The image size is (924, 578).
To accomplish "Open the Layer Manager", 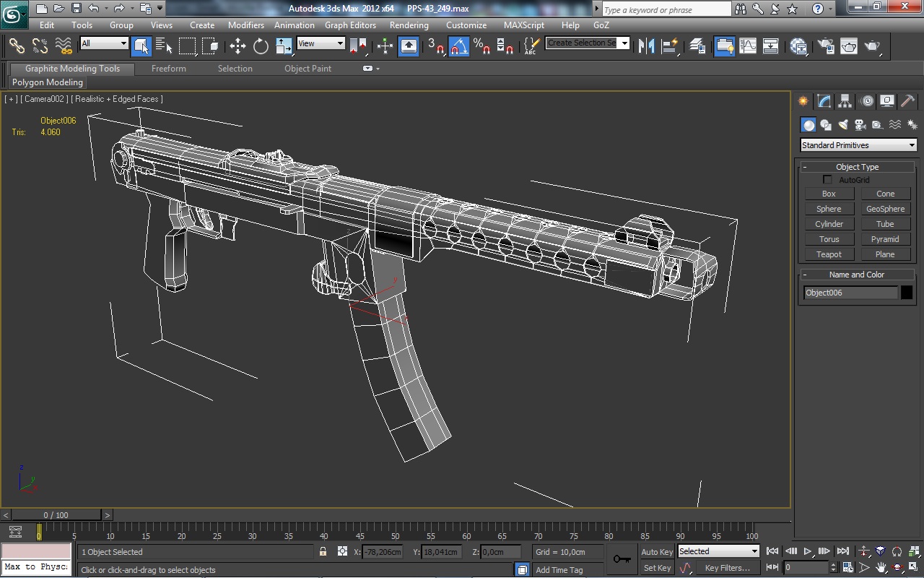I will click(x=697, y=46).
